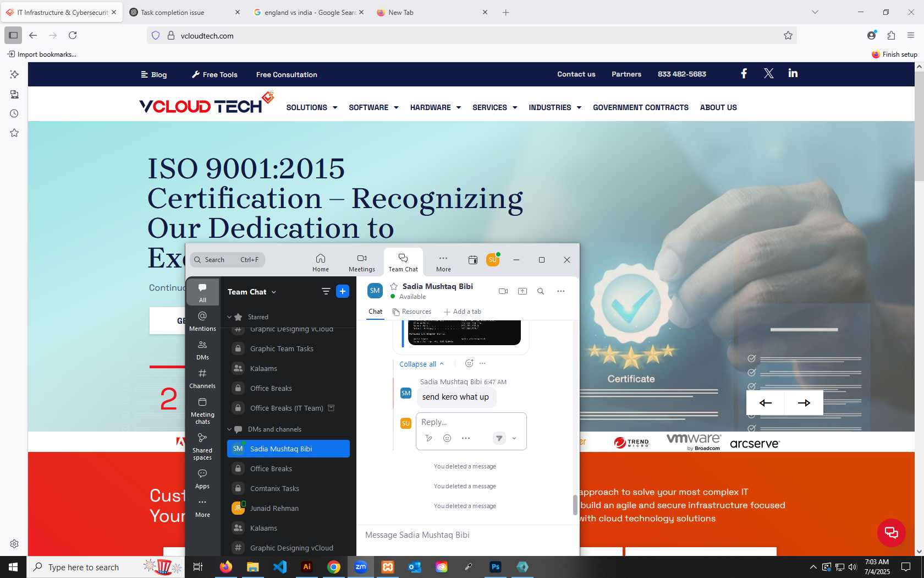Image resolution: width=924 pixels, height=578 pixels.
Task: Click Contact us link
Action: (576, 74)
